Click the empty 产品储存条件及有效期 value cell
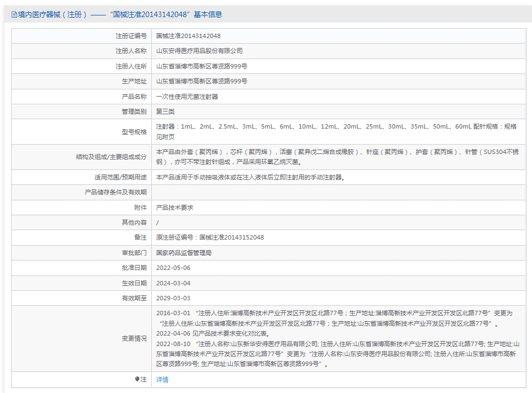This screenshot has height=393, width=532. tap(339, 193)
